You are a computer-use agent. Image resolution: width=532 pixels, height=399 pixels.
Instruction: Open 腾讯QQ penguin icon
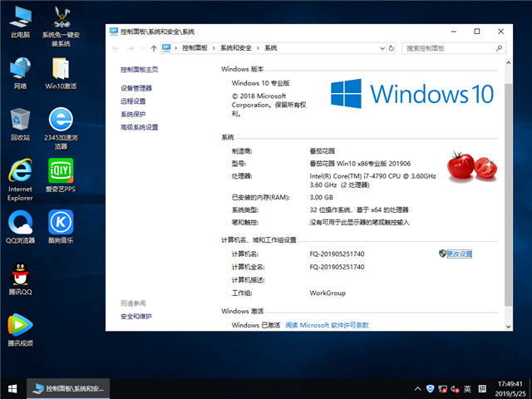click(20, 278)
